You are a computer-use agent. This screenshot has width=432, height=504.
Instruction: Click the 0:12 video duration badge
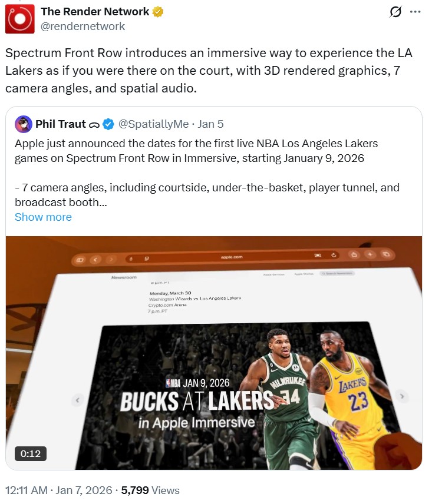31,453
